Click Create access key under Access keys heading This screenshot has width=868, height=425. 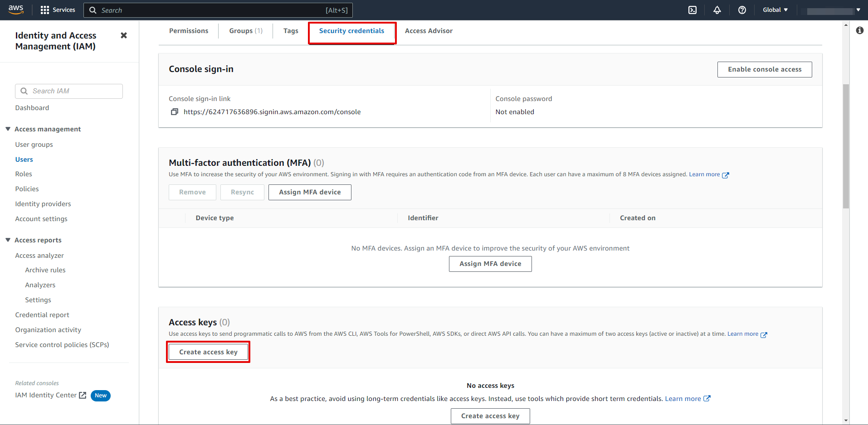point(208,352)
